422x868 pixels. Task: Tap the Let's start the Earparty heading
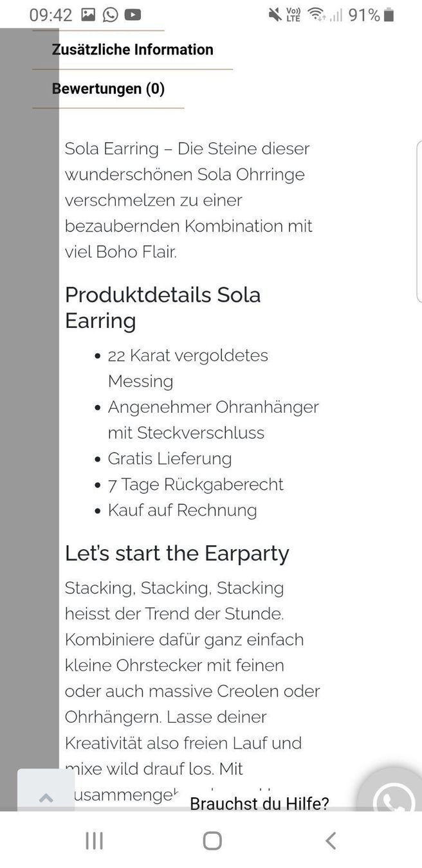point(177,553)
